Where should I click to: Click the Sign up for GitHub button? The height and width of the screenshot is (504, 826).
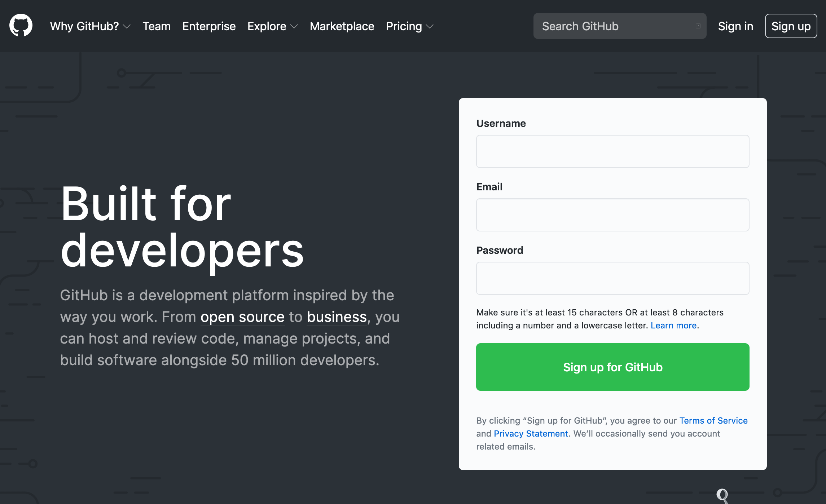[x=612, y=367]
